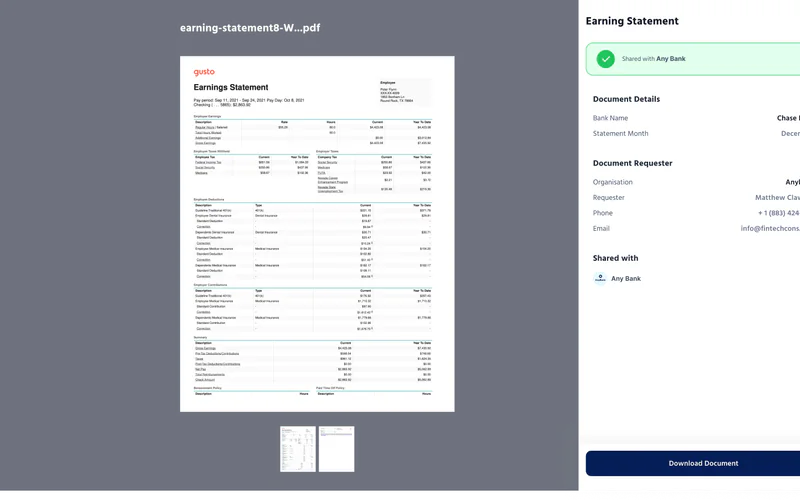Click the Organisation label
This screenshot has width=800, height=500.
pyautogui.click(x=613, y=182)
